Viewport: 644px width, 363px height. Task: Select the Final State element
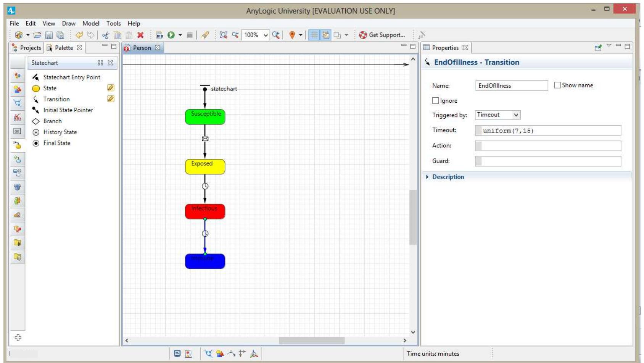52,143
